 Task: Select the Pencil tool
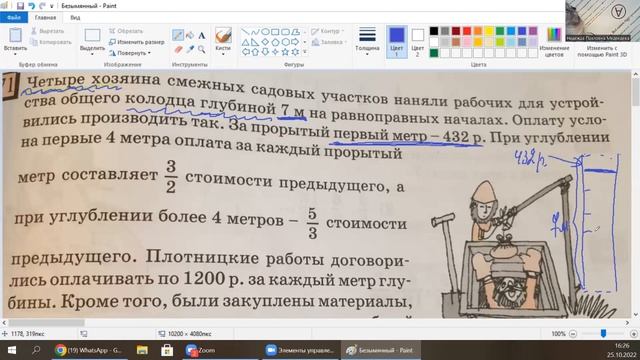tap(178, 36)
